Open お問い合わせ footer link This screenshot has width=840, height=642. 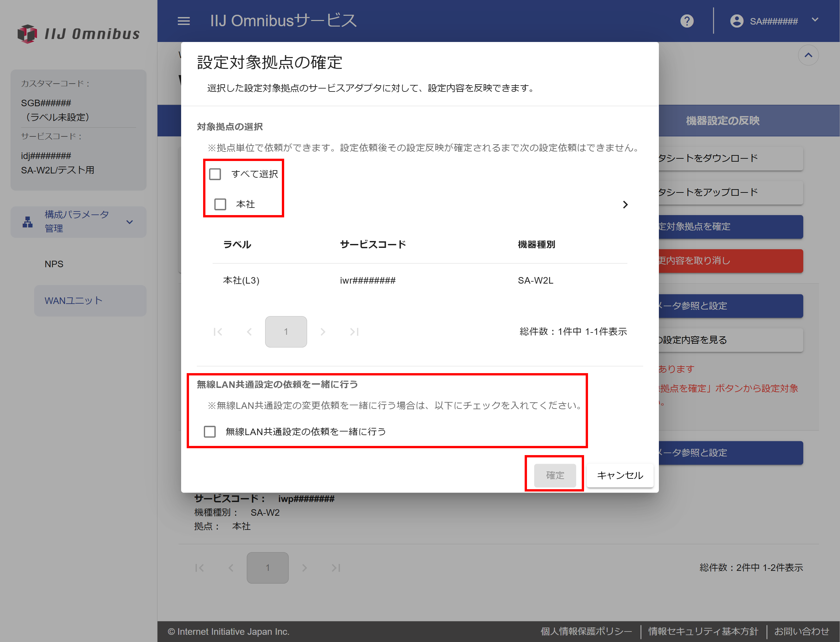click(801, 631)
